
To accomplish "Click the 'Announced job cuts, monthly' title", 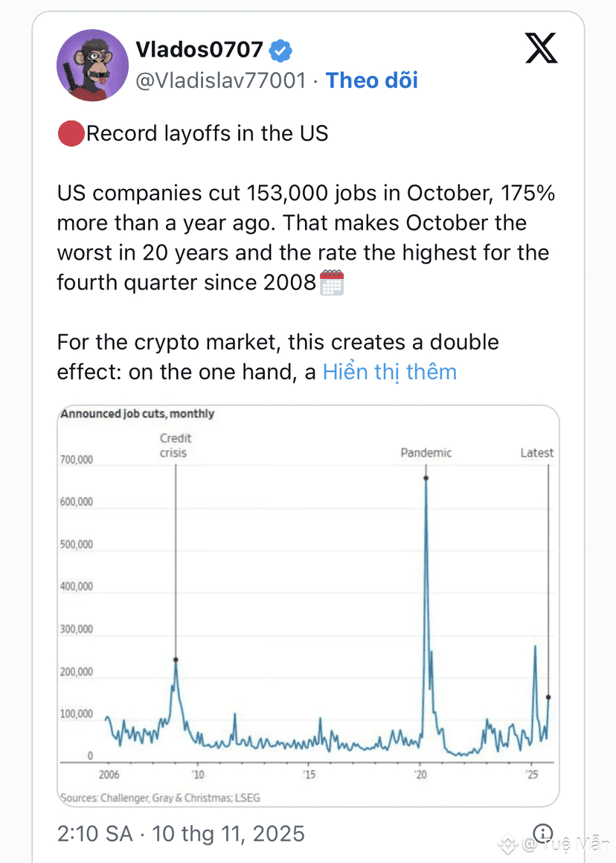I will (x=138, y=414).
